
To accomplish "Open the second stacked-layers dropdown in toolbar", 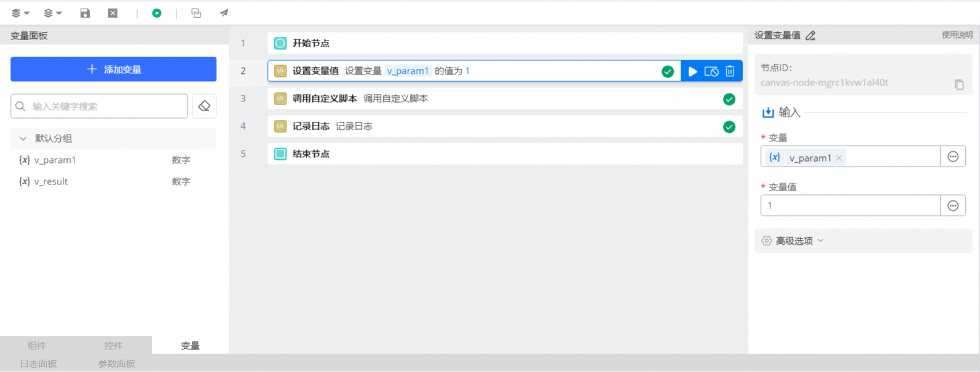I will tap(53, 13).
